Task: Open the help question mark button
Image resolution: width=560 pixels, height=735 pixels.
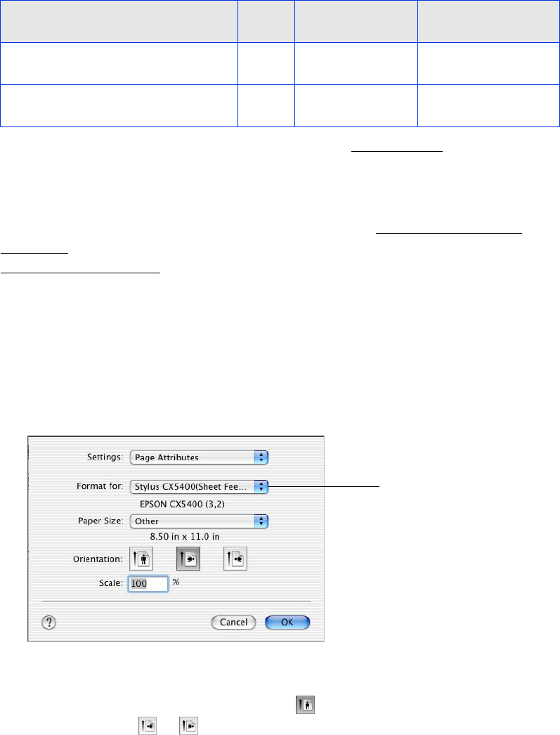Action: click(x=48, y=623)
